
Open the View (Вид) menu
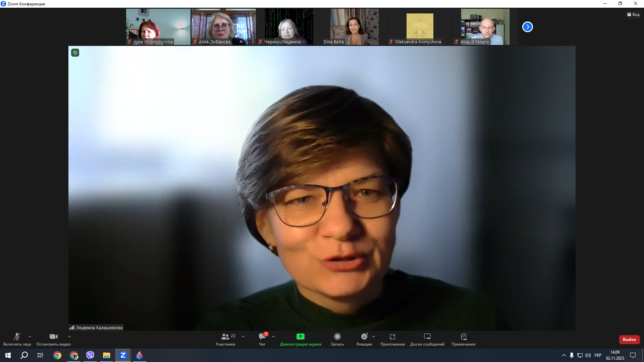coord(633,14)
